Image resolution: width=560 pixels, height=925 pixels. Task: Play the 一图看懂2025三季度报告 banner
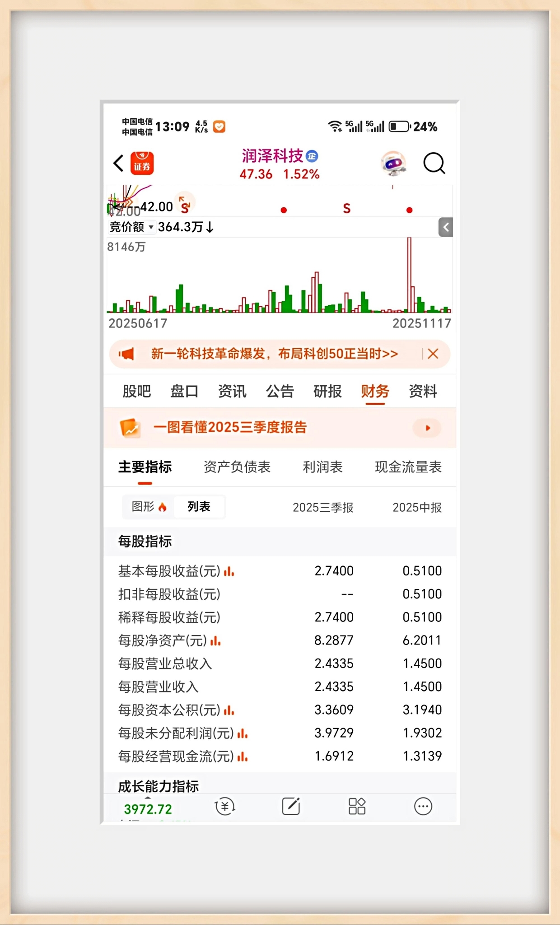[x=427, y=428]
